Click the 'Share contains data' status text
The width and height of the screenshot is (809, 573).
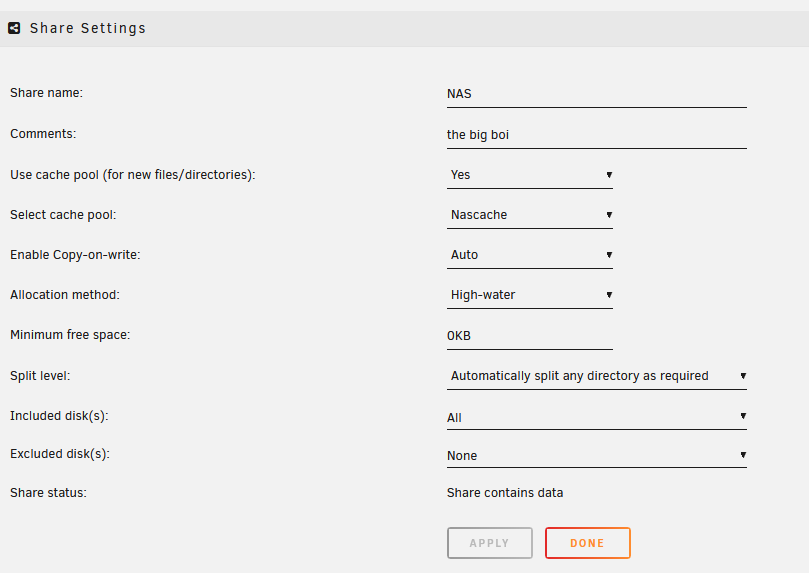pyautogui.click(x=505, y=493)
